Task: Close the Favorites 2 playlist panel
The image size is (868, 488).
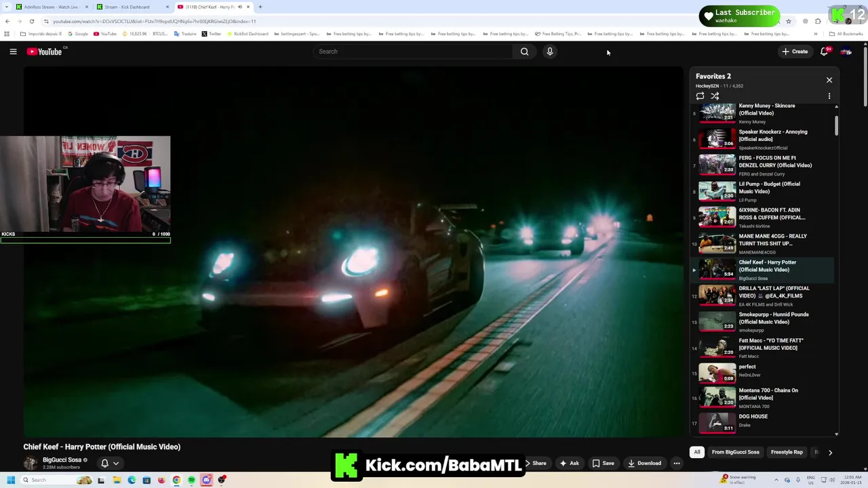Action: [x=829, y=80]
